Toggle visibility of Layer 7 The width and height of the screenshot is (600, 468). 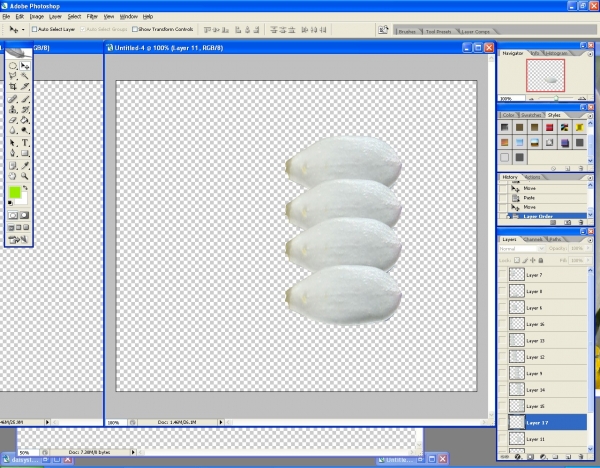(x=502, y=274)
